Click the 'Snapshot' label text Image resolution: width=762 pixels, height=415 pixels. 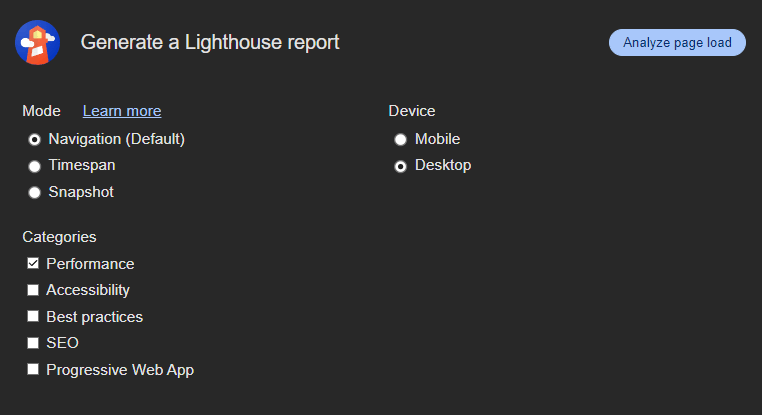coord(81,192)
